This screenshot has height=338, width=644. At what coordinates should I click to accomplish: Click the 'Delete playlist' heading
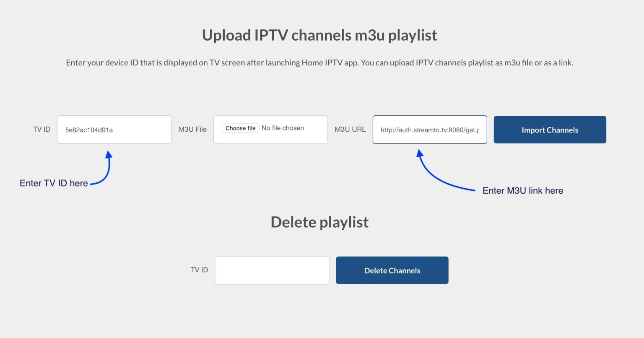[319, 222]
